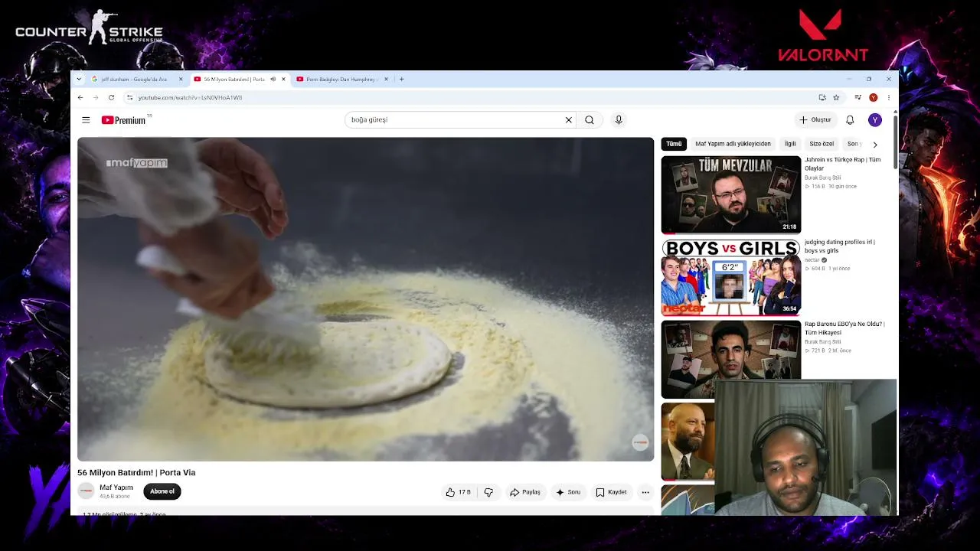The height and width of the screenshot is (551, 980).
Task: Open the media controls toolbar icon
Action: pyautogui.click(x=858, y=98)
